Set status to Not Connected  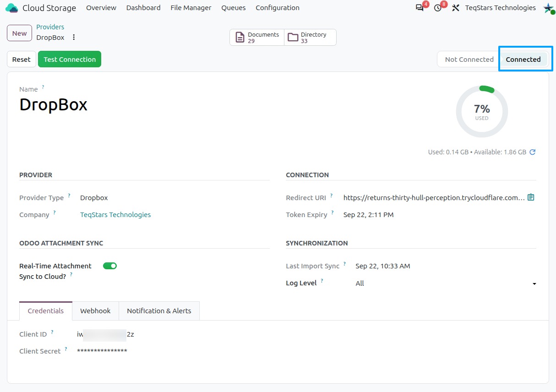[469, 59]
